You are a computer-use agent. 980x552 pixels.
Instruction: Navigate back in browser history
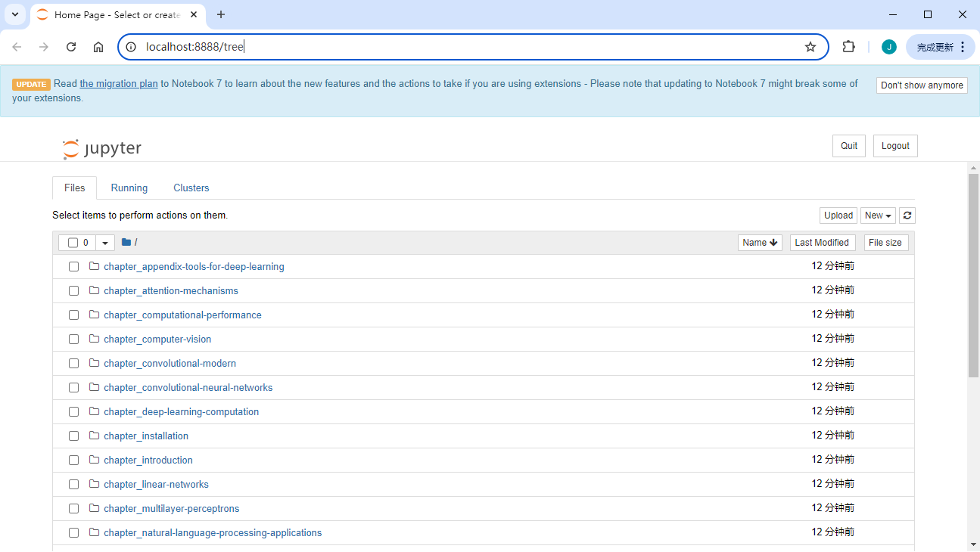tap(17, 47)
